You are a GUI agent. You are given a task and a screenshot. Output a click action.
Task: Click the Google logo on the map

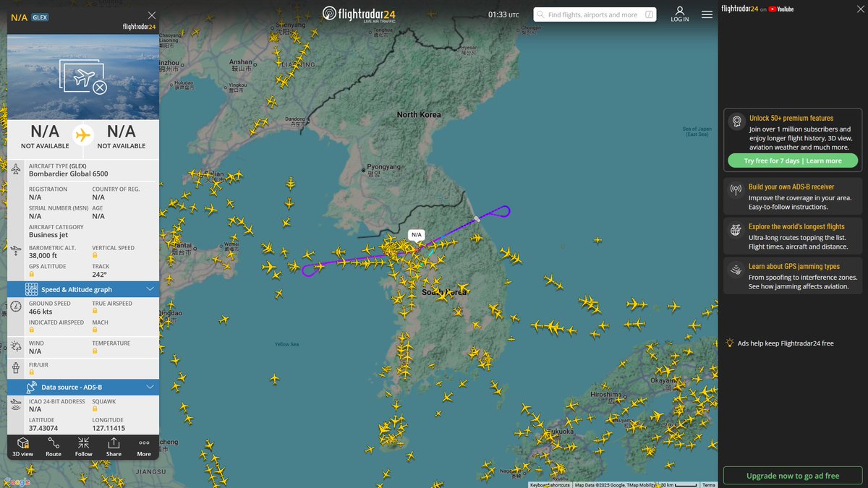[x=16, y=482]
